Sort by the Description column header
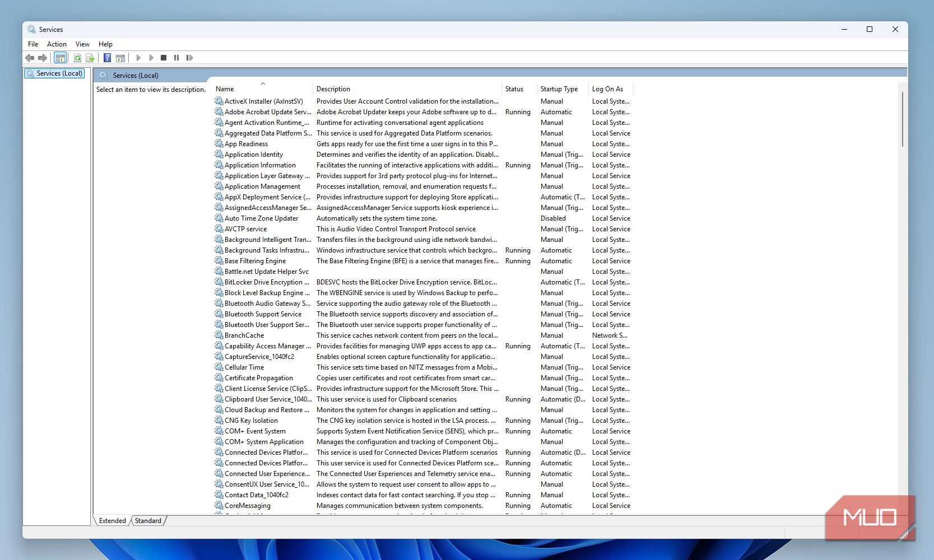This screenshot has height=560, width=934. (407, 89)
